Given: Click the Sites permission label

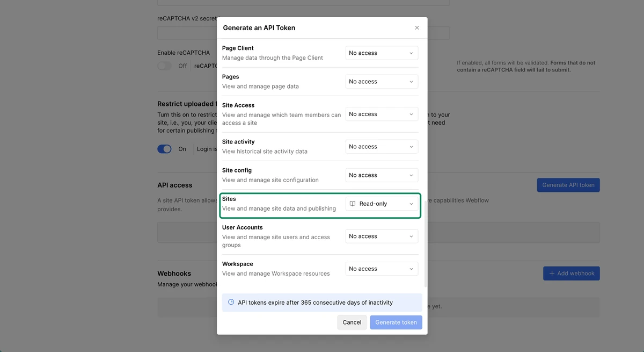Looking at the screenshot, I should coord(229,199).
